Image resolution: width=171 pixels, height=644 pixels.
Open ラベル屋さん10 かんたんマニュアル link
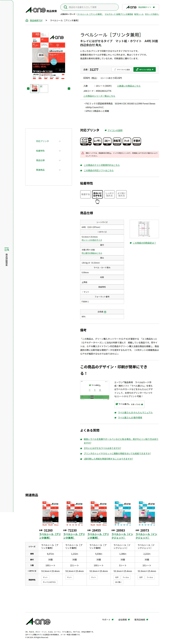click(x=135, y=413)
